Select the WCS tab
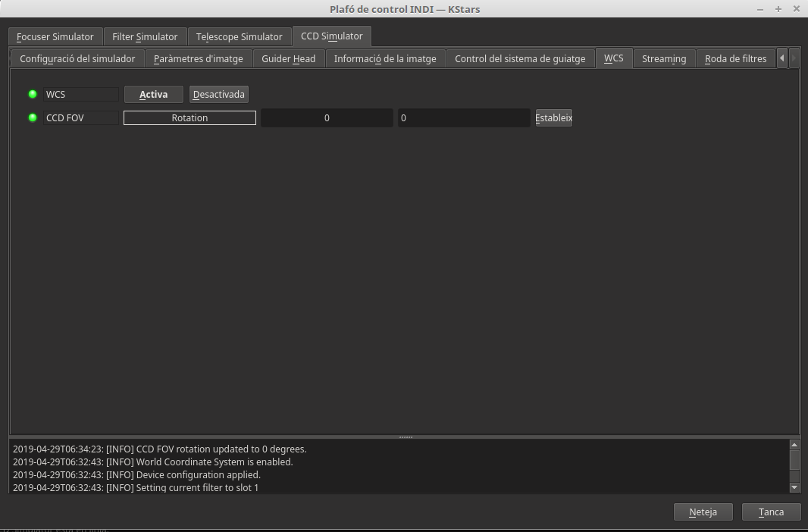808x532 pixels. 614,58
